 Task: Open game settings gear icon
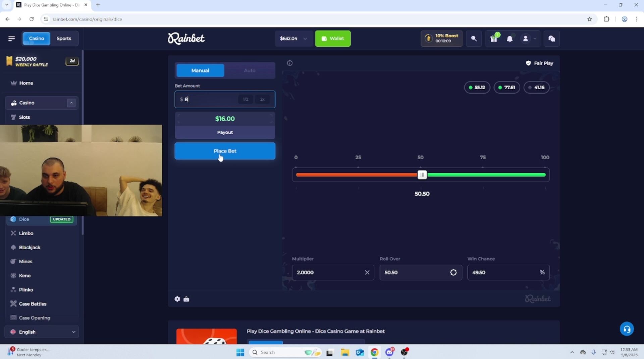177,299
